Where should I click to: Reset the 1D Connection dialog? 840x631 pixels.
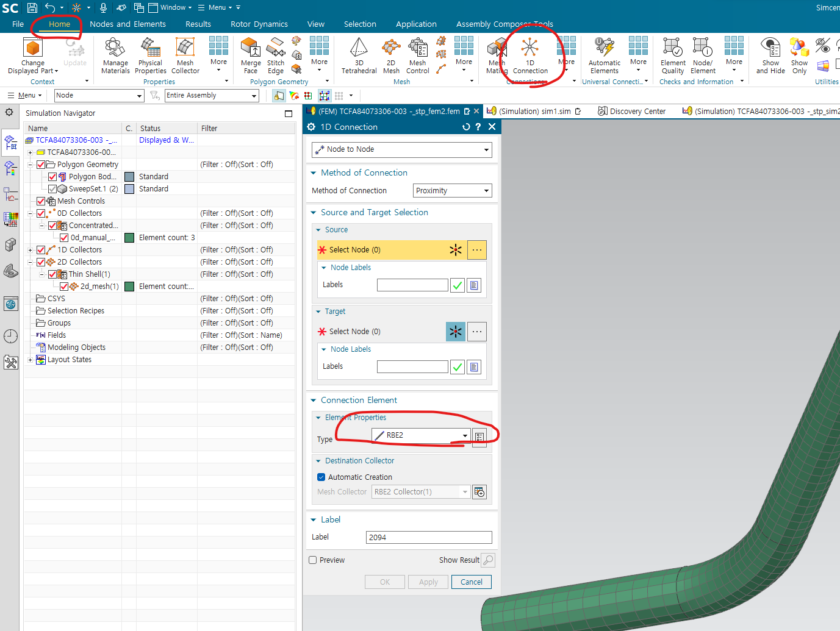coord(466,127)
